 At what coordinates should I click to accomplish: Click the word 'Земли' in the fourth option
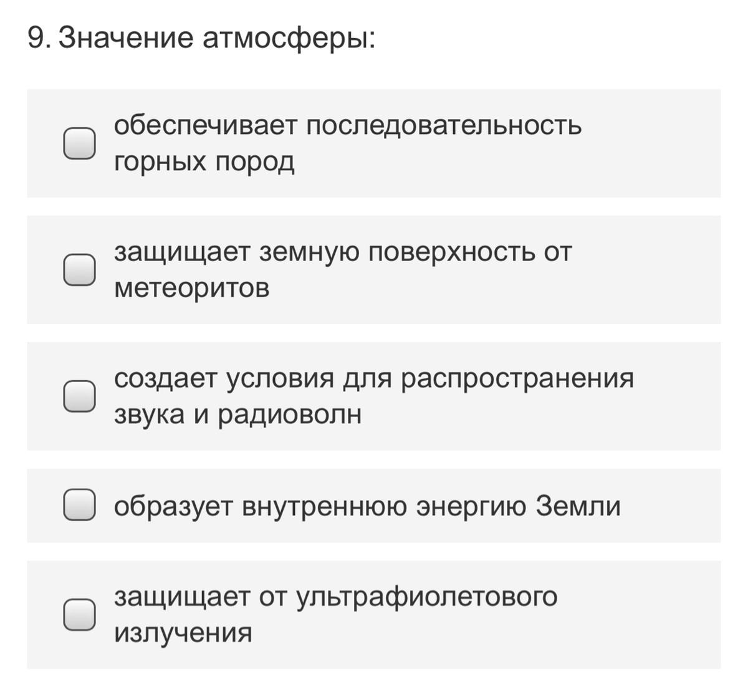pos(578,506)
